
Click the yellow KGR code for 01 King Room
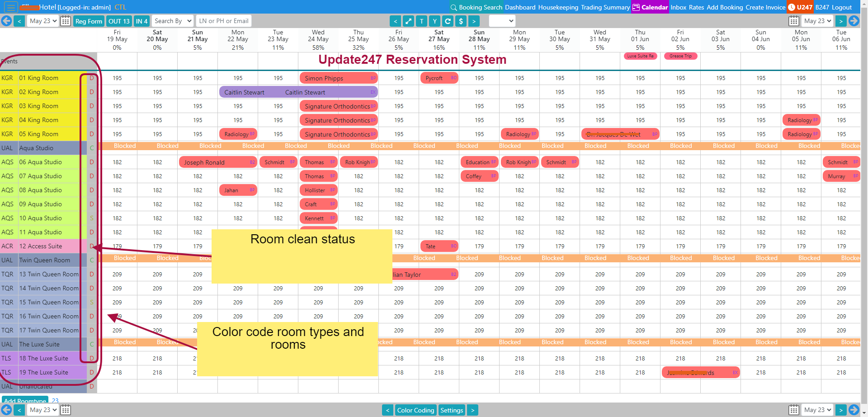click(x=7, y=78)
